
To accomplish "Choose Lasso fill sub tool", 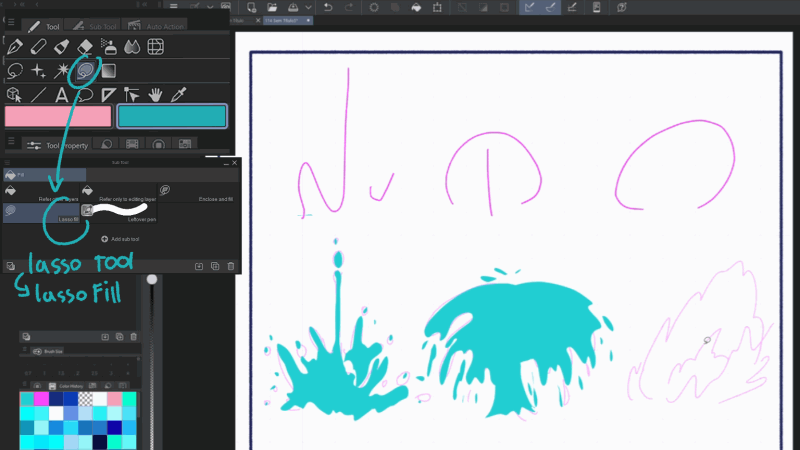I will pyautogui.click(x=42, y=212).
